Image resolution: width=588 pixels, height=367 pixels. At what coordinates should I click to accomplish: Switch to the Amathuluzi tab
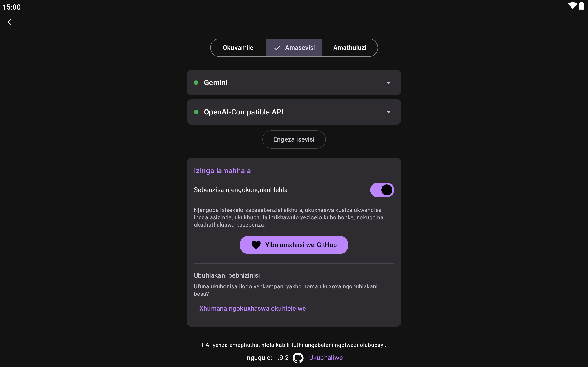pyautogui.click(x=350, y=48)
